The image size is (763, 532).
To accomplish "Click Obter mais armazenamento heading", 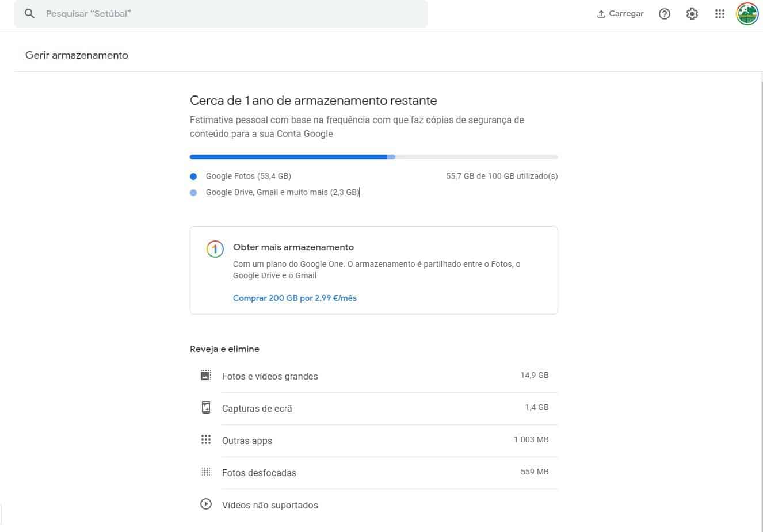I will (x=293, y=247).
